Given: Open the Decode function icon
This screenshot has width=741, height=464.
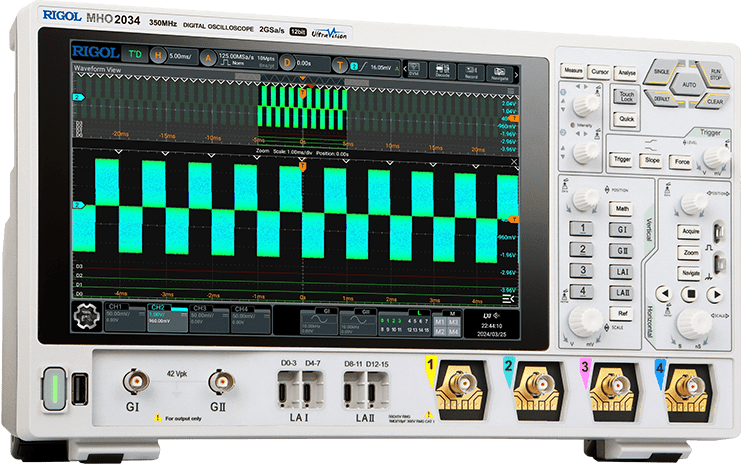Looking at the screenshot, I should click(442, 71).
